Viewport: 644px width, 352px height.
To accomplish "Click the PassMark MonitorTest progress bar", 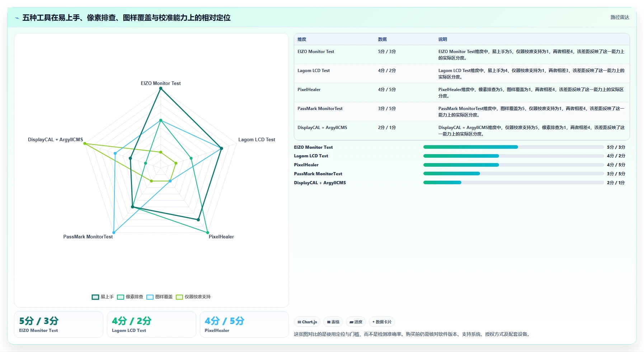I will [513, 173].
